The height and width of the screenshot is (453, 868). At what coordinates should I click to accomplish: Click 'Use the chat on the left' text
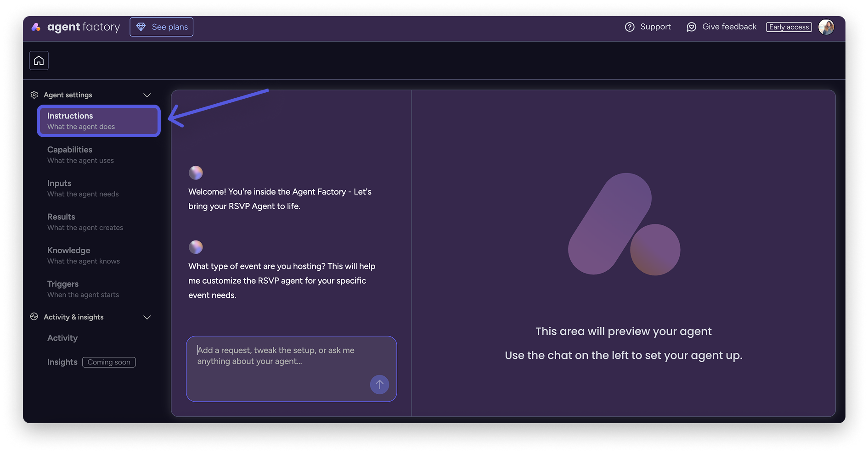coord(624,355)
